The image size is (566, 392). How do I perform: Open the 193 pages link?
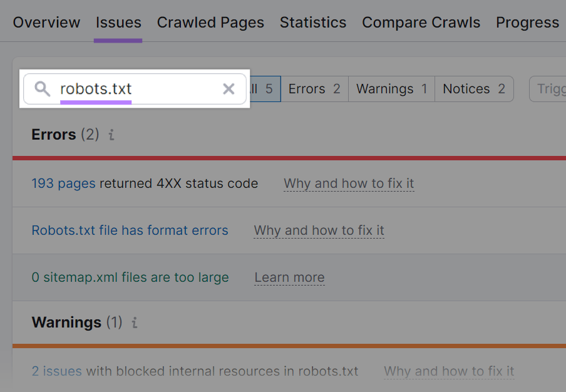point(63,183)
